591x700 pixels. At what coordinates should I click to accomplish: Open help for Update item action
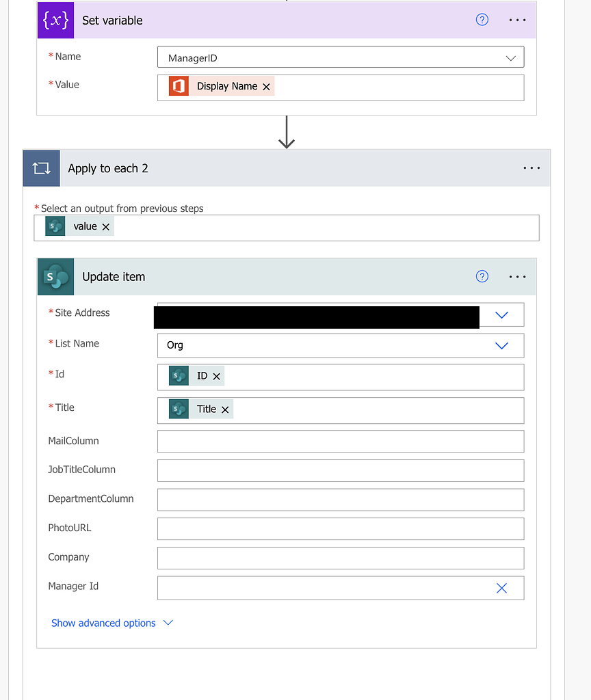point(482,276)
